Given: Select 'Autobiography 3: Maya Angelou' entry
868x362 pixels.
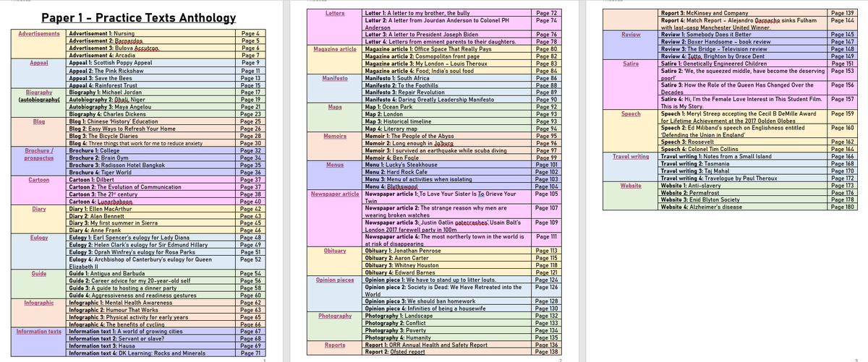Looking at the screenshot, I should [x=112, y=107].
